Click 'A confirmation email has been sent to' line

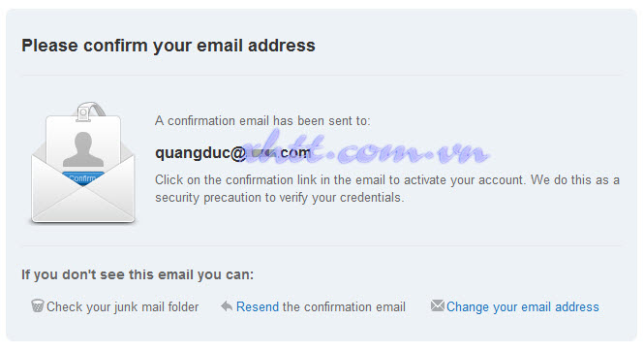(x=262, y=121)
